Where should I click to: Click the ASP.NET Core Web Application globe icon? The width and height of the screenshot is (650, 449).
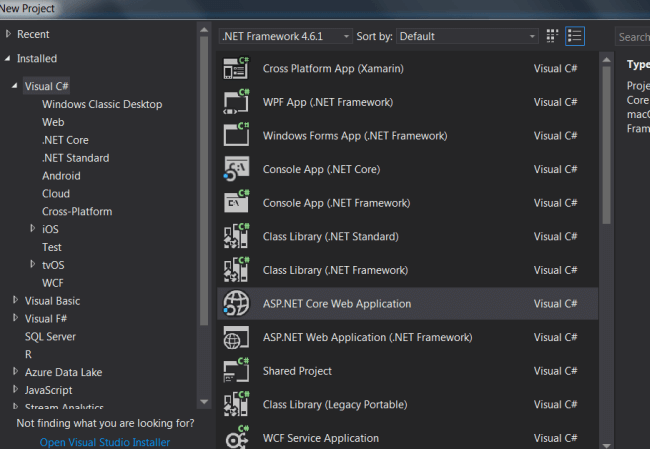(x=236, y=303)
